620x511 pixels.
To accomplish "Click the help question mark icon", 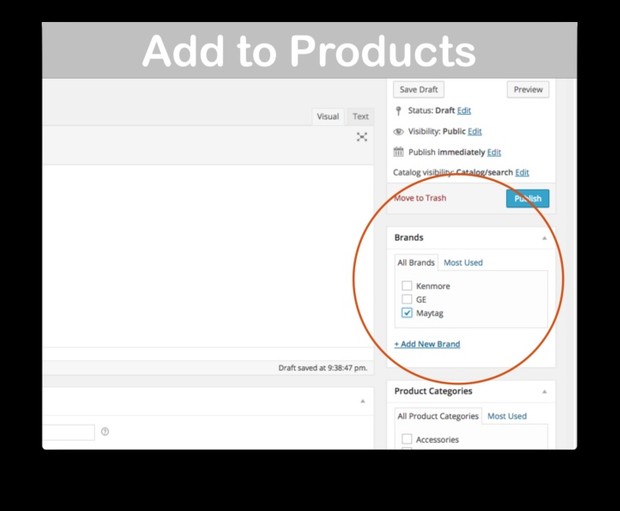I will 105,432.
